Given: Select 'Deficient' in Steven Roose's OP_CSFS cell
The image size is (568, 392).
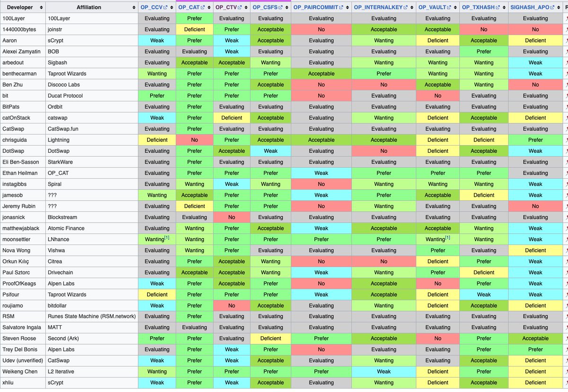Looking at the screenshot, I should 271,339.
